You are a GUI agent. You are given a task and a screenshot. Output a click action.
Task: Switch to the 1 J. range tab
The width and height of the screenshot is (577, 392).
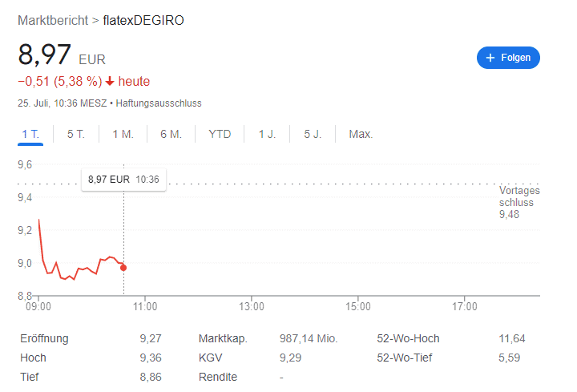point(267,134)
